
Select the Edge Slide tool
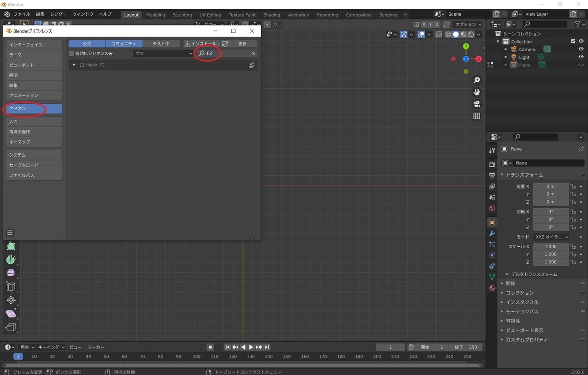coord(11,286)
